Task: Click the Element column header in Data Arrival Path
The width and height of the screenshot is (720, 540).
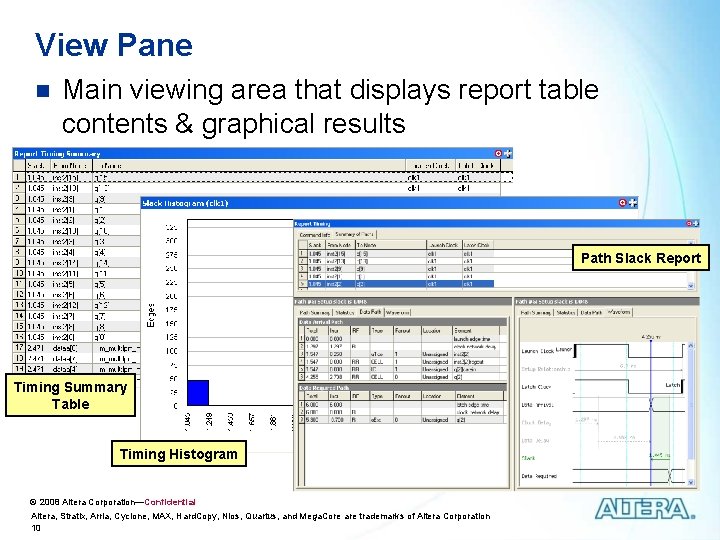Action: pos(476,331)
